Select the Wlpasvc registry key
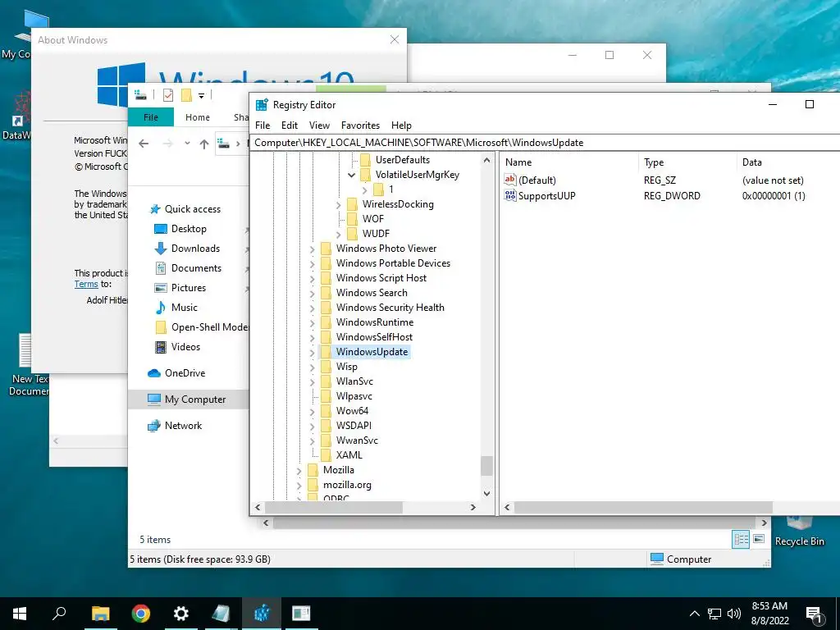 click(x=354, y=396)
